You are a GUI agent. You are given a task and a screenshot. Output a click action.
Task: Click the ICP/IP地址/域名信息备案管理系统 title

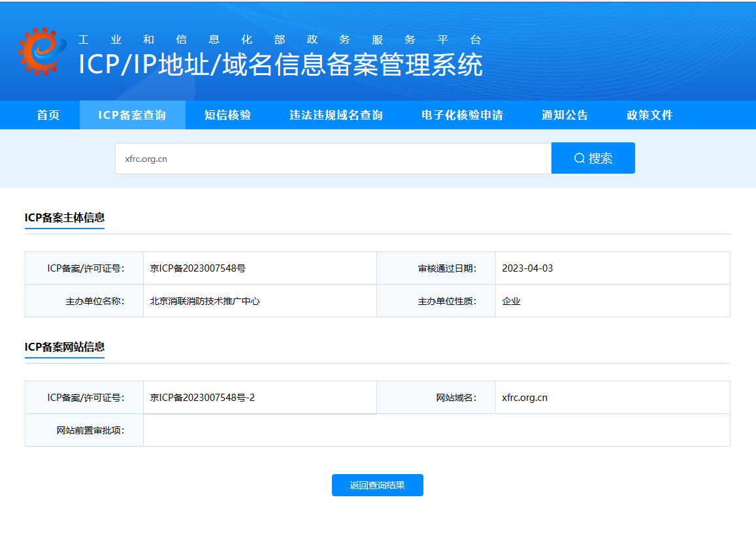pyautogui.click(x=280, y=65)
